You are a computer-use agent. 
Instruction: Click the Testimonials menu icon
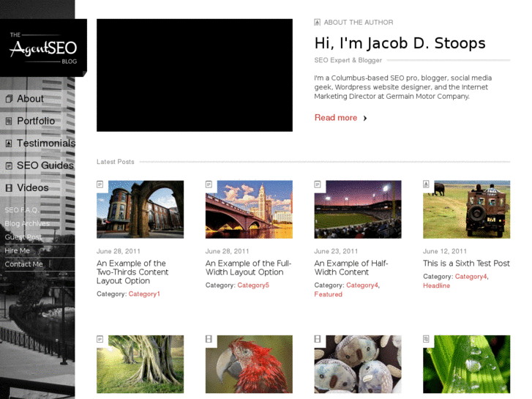[x=9, y=143]
